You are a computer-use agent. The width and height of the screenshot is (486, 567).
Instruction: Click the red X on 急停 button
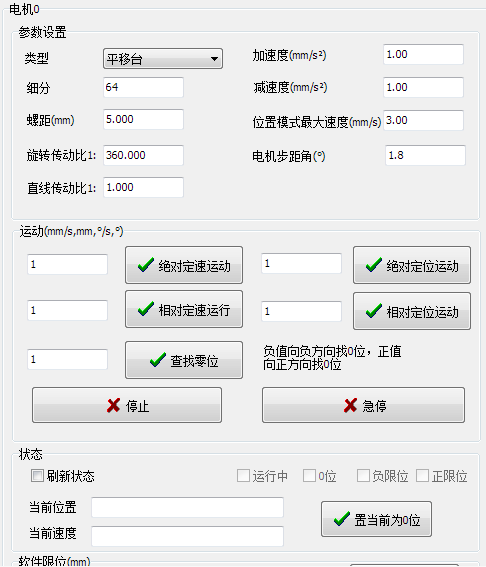pos(350,405)
